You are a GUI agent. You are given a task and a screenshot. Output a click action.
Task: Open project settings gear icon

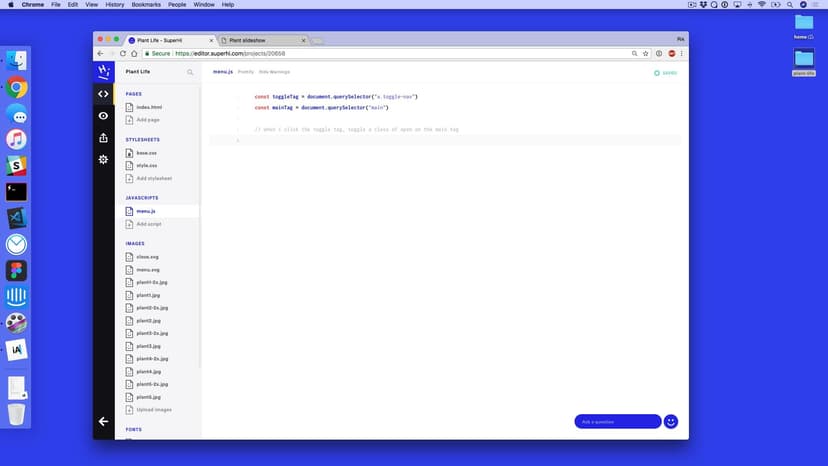pos(103,160)
